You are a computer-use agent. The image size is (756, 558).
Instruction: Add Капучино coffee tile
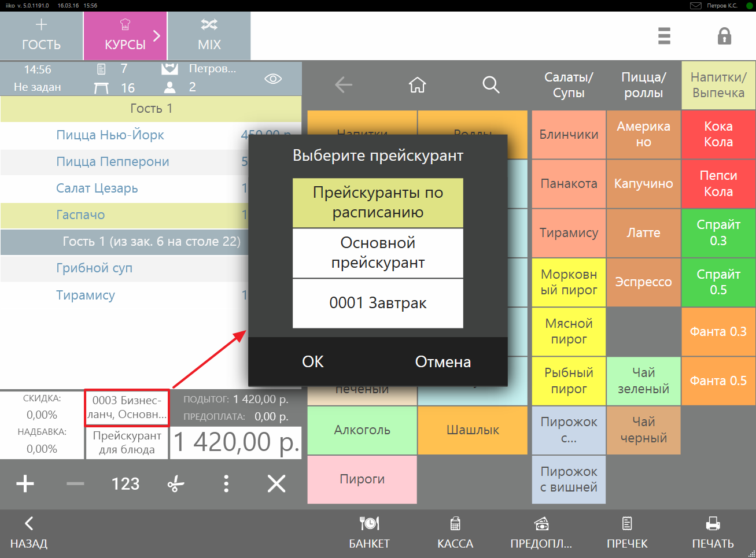pyautogui.click(x=643, y=183)
